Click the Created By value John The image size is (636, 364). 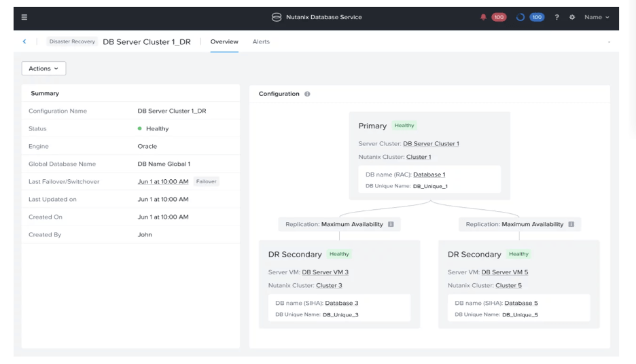pos(145,235)
